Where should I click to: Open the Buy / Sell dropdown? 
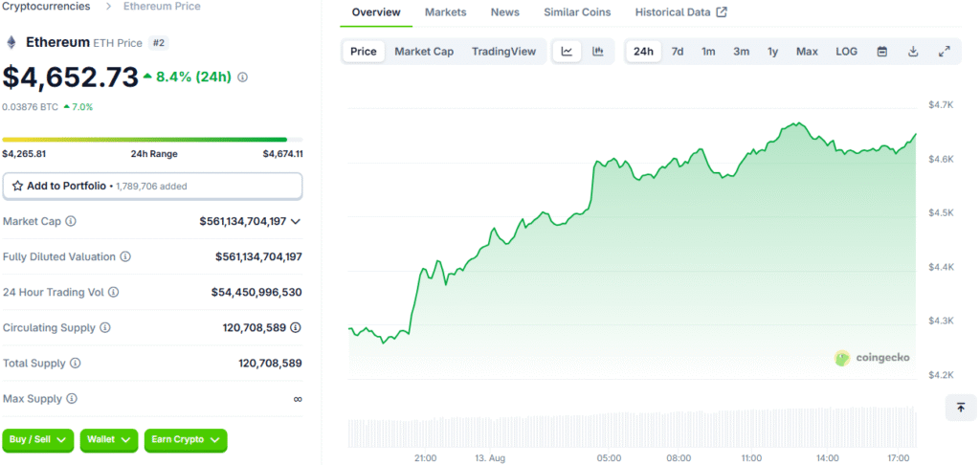(38, 440)
